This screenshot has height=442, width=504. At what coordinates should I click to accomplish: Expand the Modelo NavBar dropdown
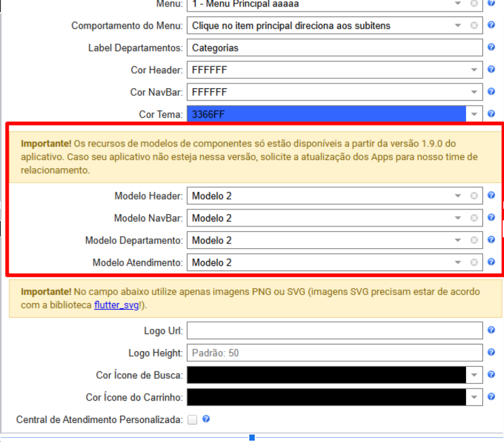pos(458,218)
